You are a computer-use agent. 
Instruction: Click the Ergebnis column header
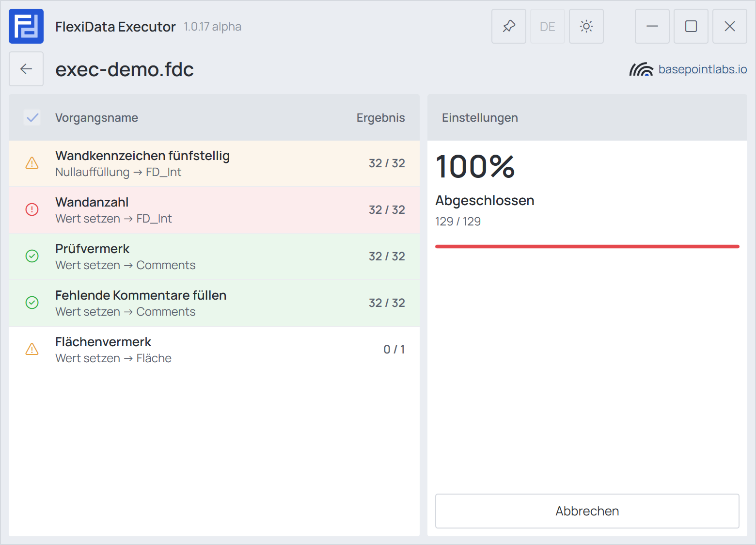[x=380, y=118]
